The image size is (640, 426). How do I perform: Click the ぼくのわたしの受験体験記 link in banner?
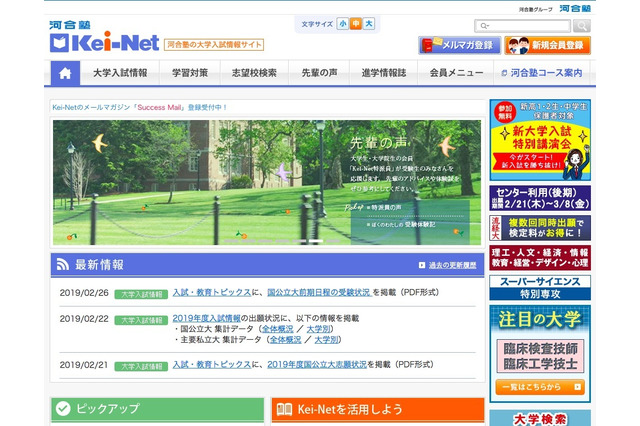click(401, 224)
